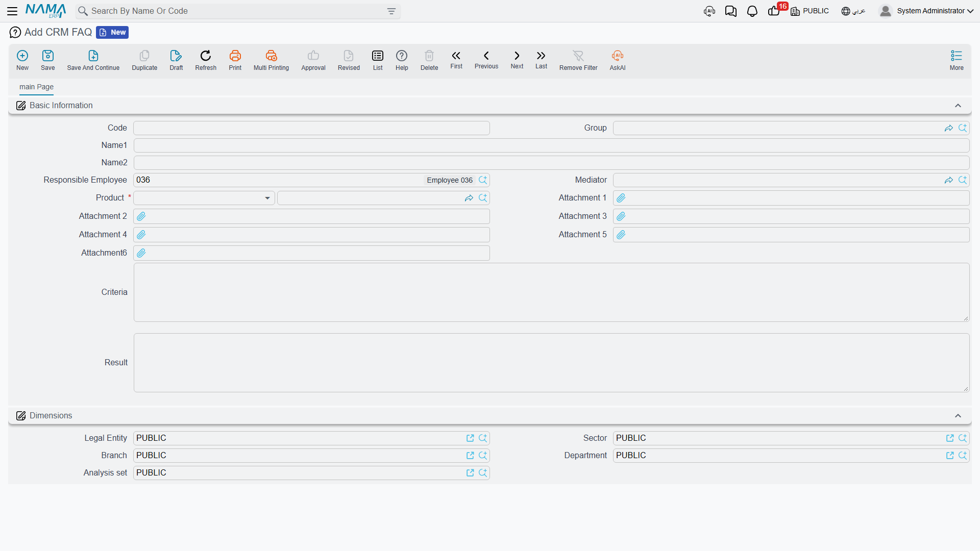This screenshot has width=980, height=551.
Task: Click Attachment 5 paperclip icon
Action: click(x=621, y=235)
